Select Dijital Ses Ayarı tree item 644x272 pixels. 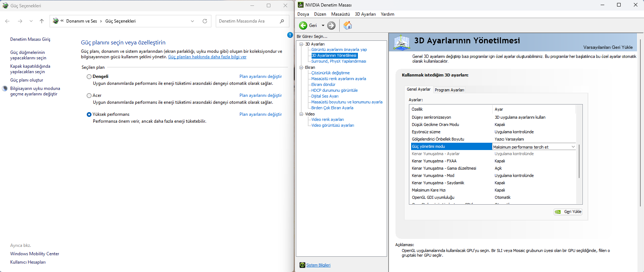pos(325,96)
